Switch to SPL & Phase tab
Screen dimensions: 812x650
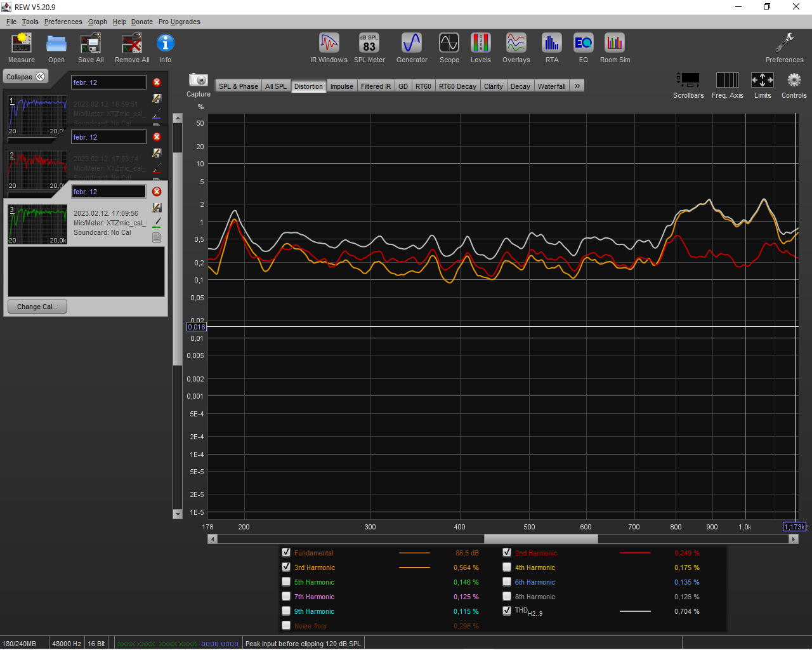click(239, 86)
